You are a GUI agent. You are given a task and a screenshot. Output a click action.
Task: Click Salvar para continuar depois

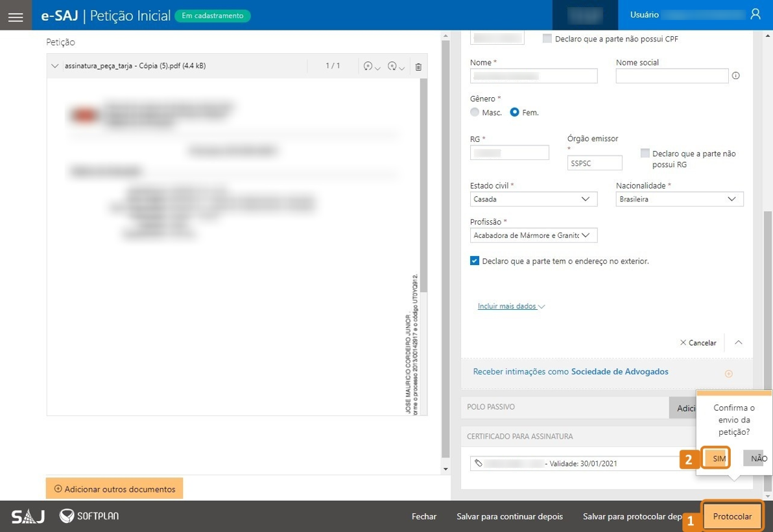click(x=509, y=516)
